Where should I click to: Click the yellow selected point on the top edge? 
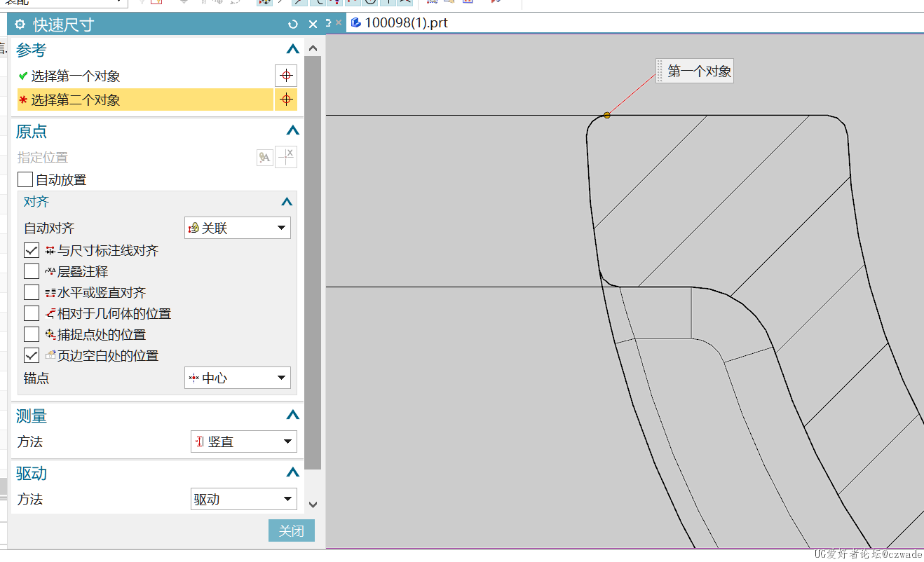pos(607,115)
